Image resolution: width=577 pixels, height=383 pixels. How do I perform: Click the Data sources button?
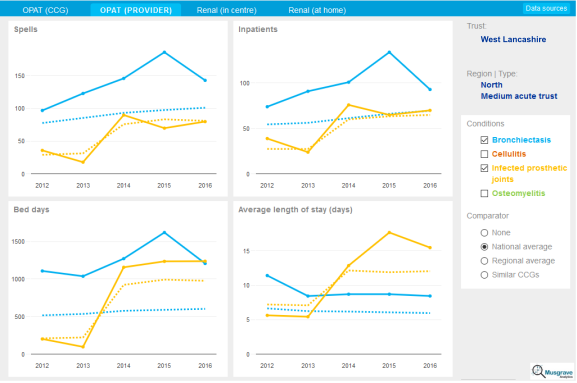tap(546, 8)
